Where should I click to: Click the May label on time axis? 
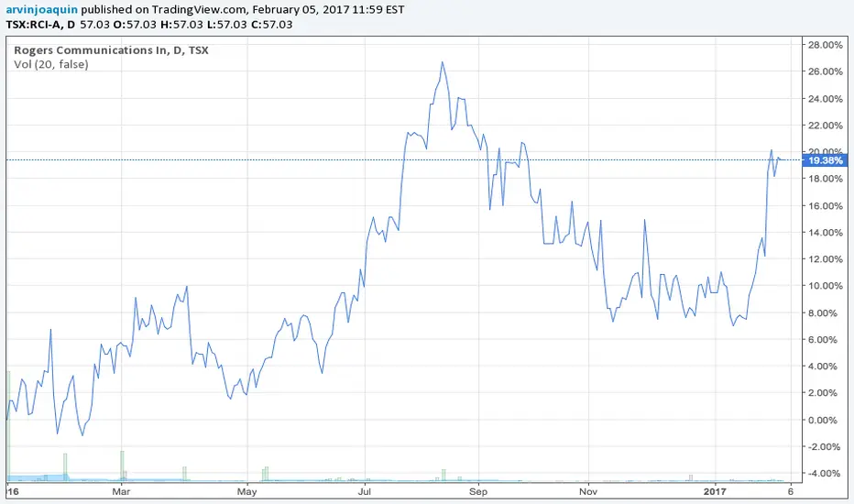pos(246,492)
